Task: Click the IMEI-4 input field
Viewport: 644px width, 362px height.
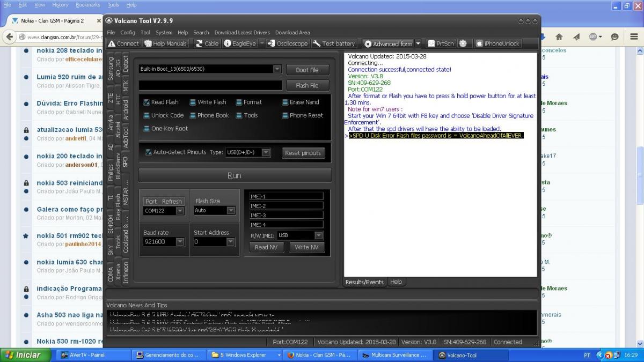Action: tap(286, 225)
